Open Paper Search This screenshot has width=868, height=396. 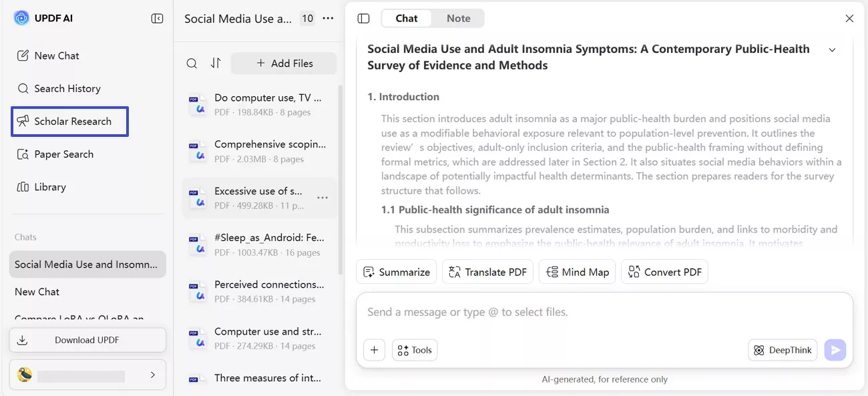pos(63,154)
